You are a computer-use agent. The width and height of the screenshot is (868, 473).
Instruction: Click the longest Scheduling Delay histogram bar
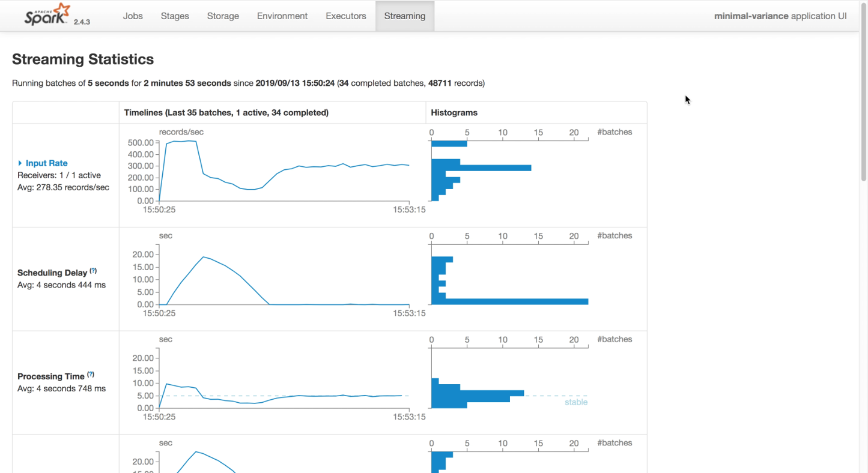coord(510,301)
